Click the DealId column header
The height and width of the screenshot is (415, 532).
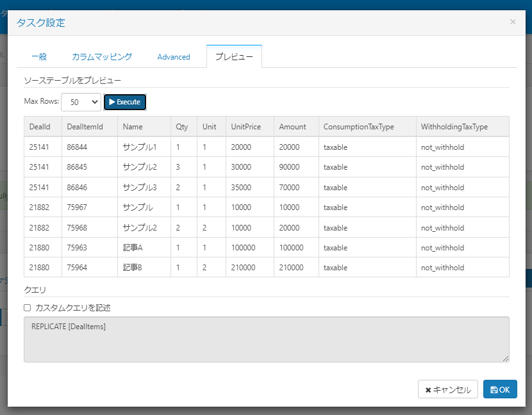43,126
